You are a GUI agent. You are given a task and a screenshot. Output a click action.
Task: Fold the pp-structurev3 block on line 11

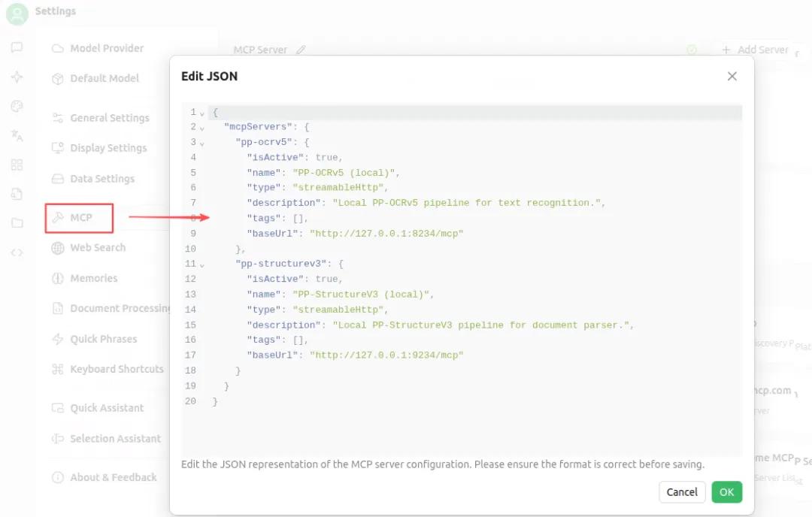(x=202, y=265)
